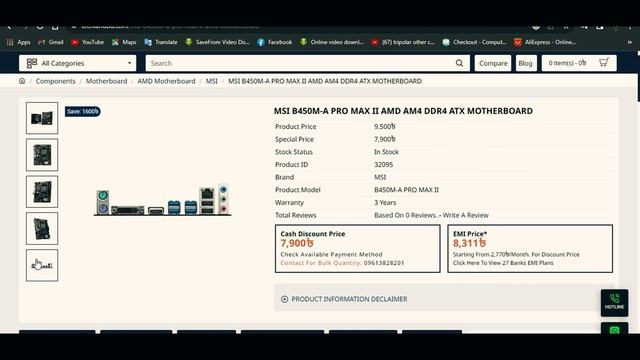Click the magnifier search icon
The width and height of the screenshot is (640, 360).
coord(459,63)
